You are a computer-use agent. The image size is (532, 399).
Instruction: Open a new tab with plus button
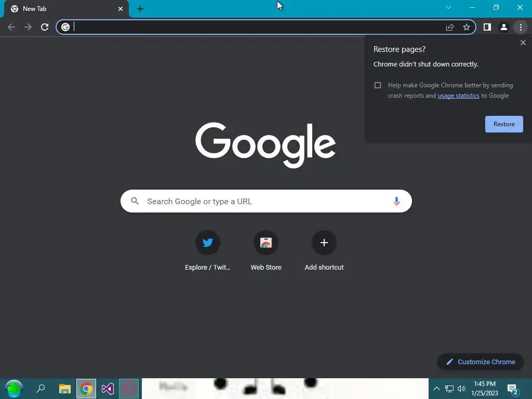click(140, 9)
